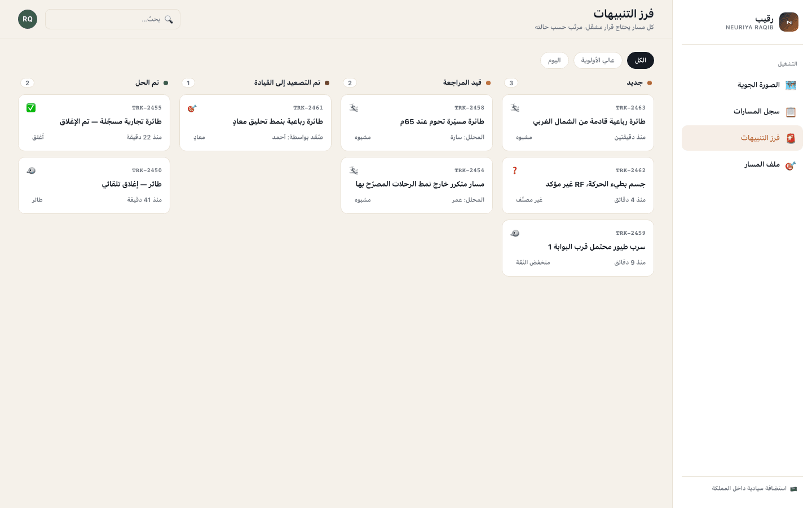Open مسار متكرر خارج نمط الرحلات card
Viewport: 812px width, 508px height.
[x=417, y=185]
